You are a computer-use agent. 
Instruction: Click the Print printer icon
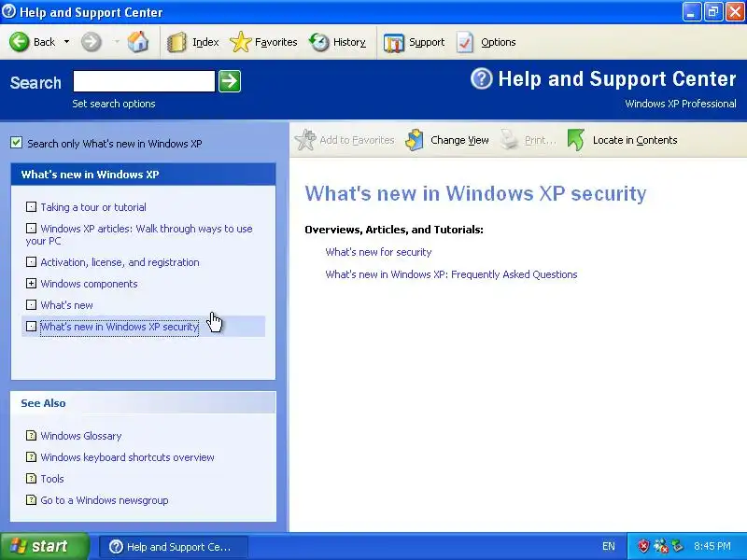point(509,140)
